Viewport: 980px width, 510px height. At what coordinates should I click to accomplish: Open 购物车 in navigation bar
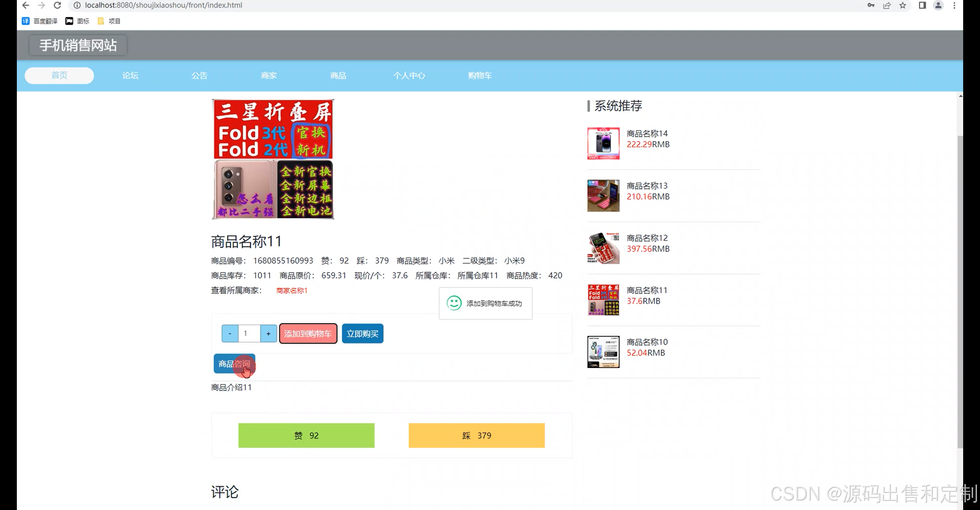479,75
